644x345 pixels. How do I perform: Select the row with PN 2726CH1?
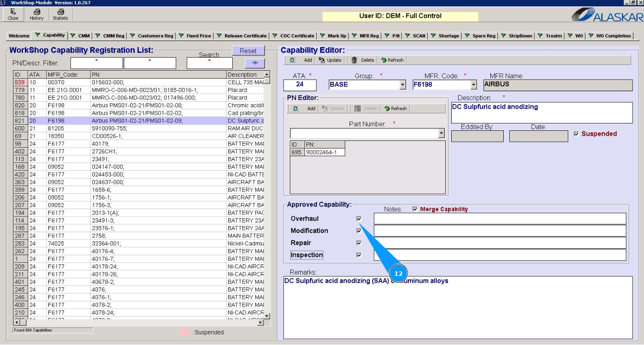coord(139,152)
